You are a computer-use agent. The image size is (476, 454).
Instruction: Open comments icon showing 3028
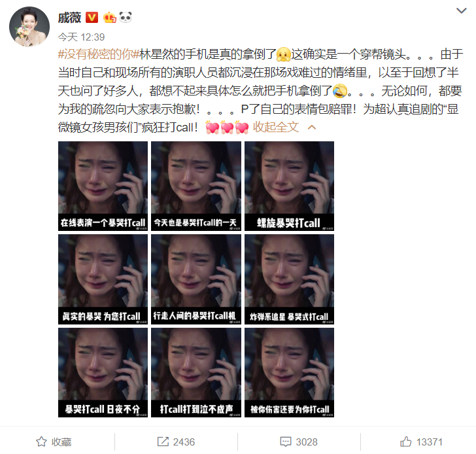(286, 442)
